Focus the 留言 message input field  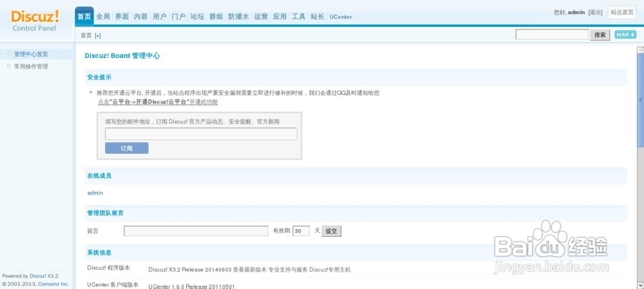point(196,231)
